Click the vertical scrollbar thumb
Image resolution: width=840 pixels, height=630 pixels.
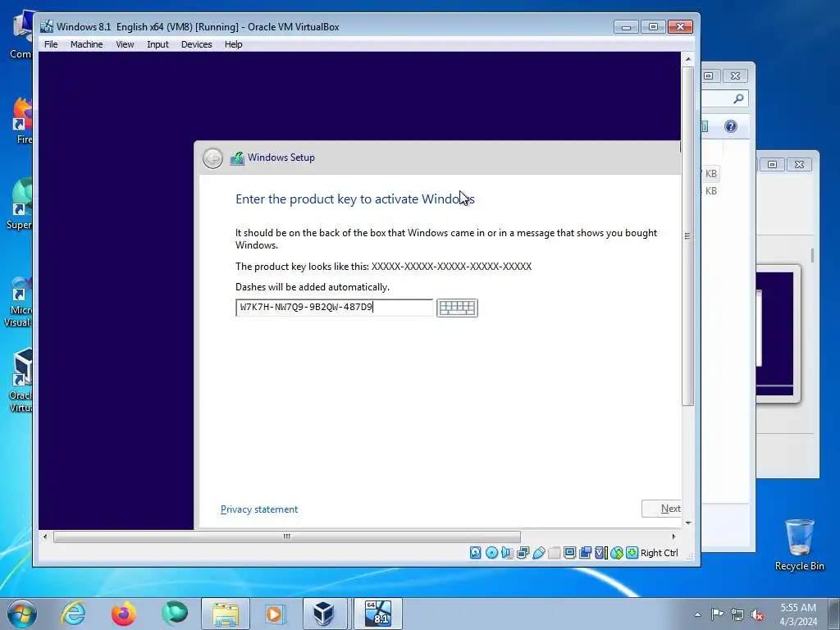coord(688,235)
